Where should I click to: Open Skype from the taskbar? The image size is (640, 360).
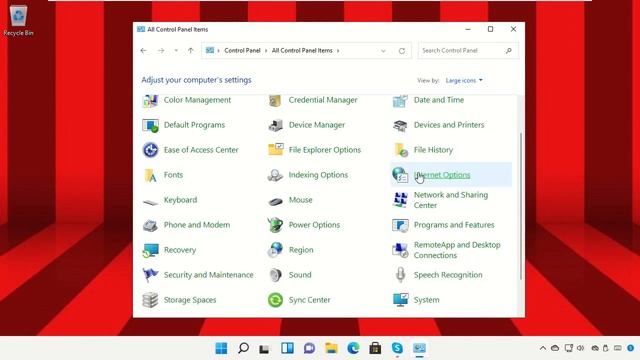(x=397, y=348)
